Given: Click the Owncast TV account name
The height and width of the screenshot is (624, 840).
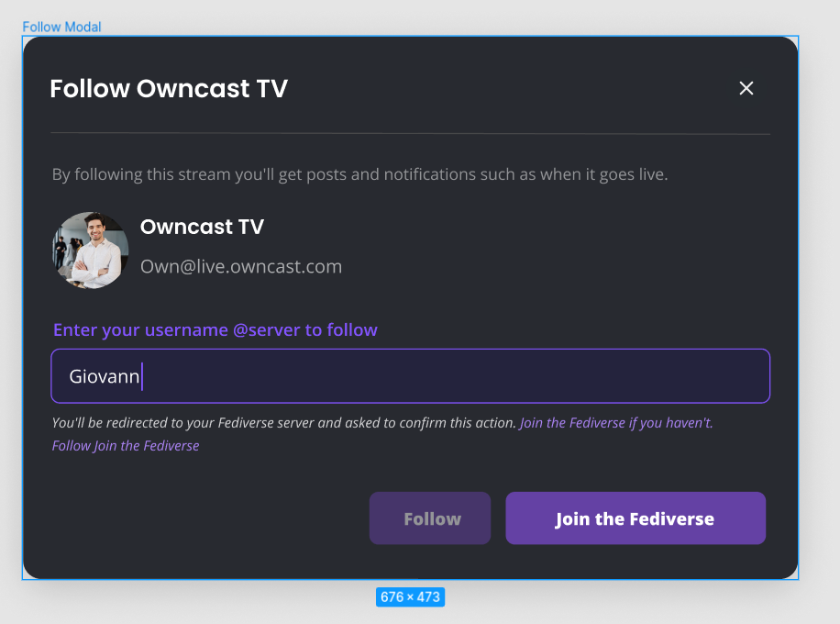Looking at the screenshot, I should [202, 227].
